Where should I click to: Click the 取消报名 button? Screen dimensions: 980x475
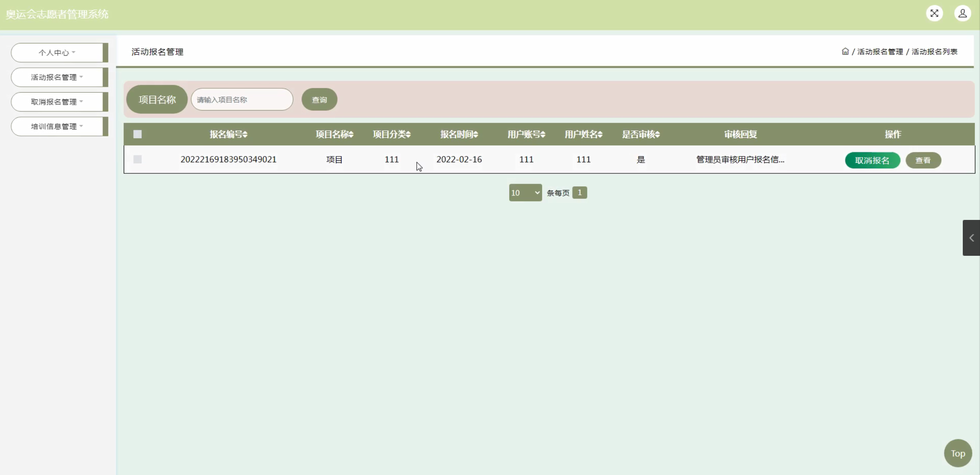coord(872,160)
